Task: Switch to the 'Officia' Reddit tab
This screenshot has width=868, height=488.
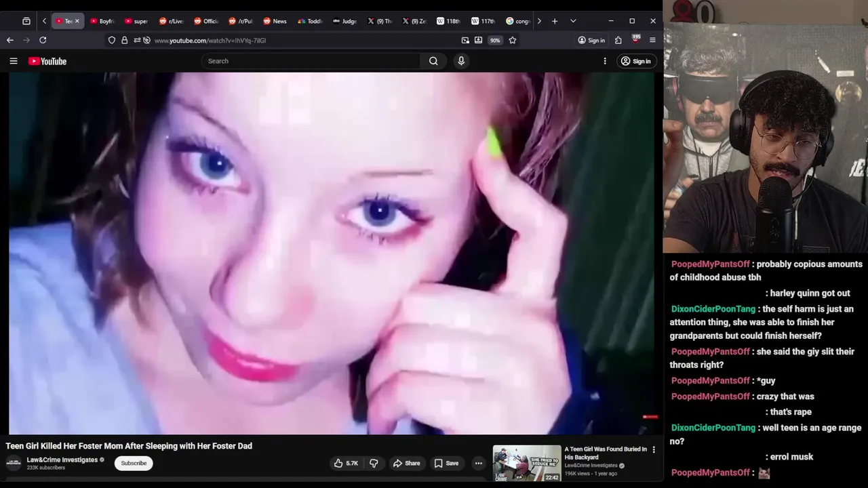Action: (x=205, y=21)
